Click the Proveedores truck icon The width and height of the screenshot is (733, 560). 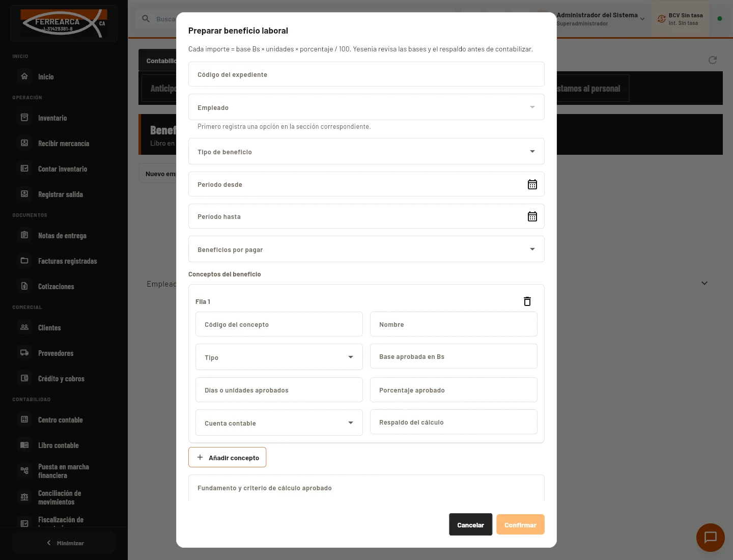pyautogui.click(x=24, y=353)
